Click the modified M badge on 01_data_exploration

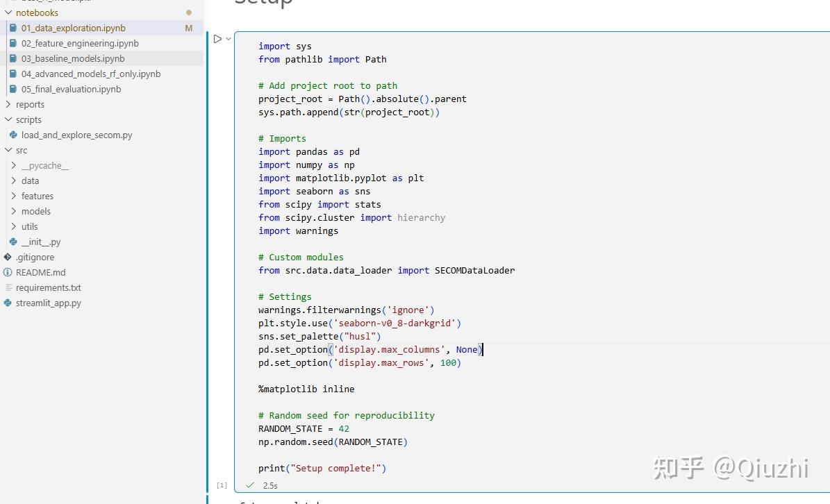coord(188,28)
